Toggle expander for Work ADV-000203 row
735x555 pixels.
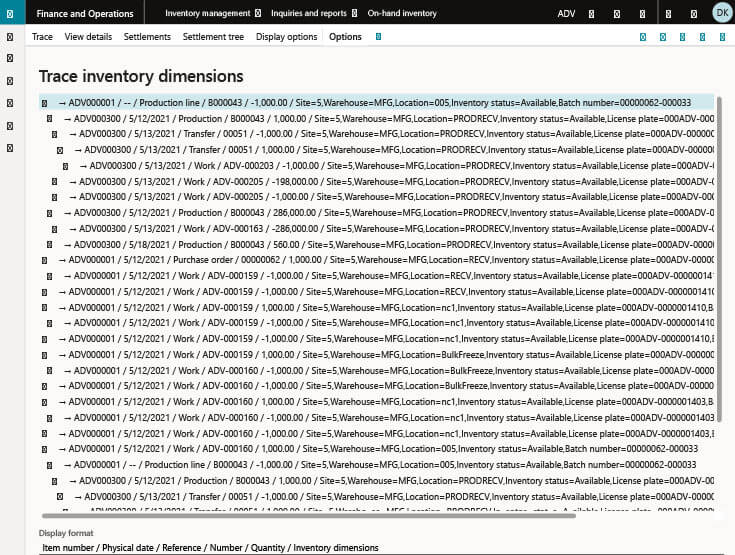point(66,166)
